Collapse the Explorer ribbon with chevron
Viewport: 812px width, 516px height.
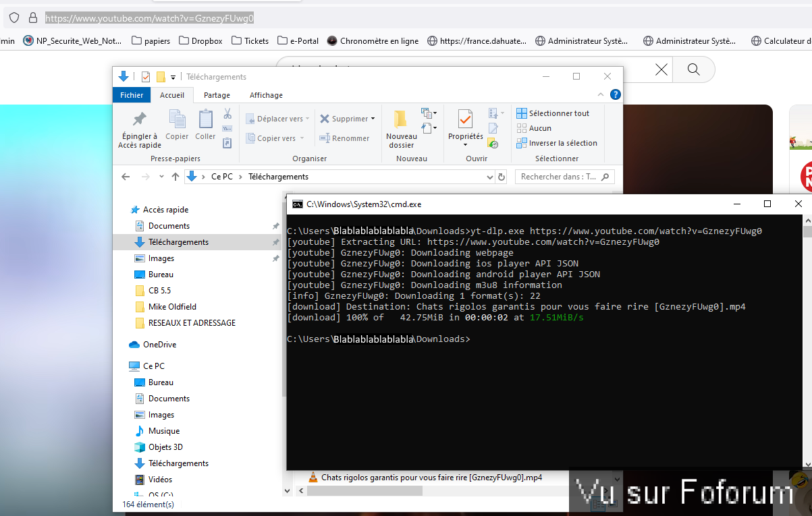click(x=600, y=95)
